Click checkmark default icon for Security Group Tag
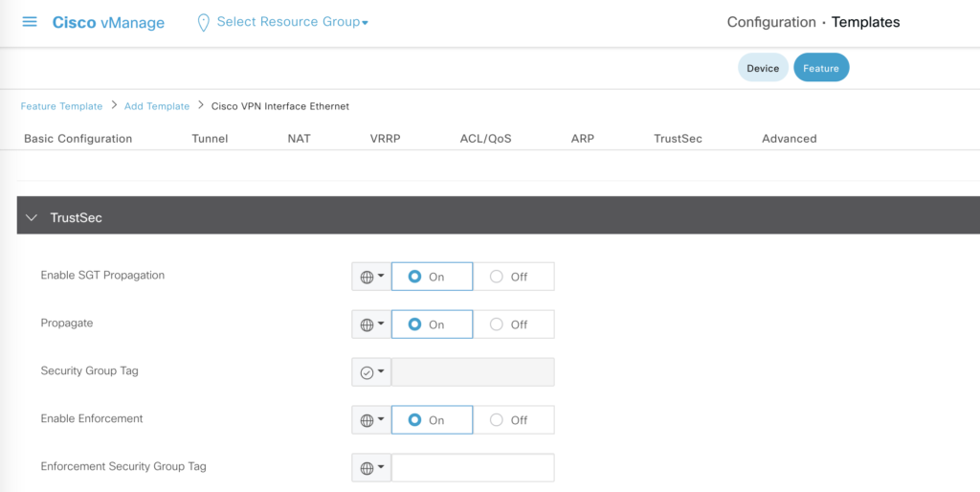This screenshot has width=980, height=492. (367, 372)
